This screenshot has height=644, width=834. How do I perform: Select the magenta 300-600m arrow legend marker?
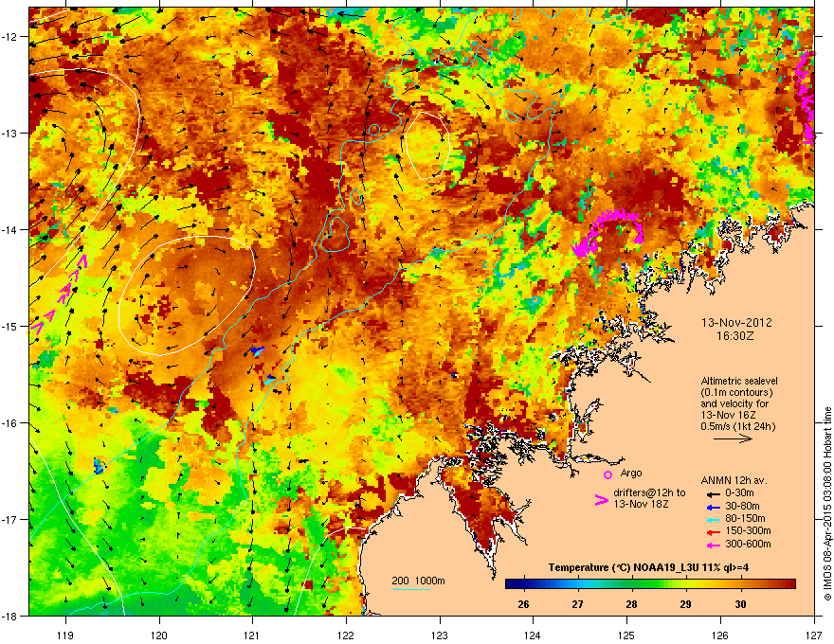tap(712, 546)
